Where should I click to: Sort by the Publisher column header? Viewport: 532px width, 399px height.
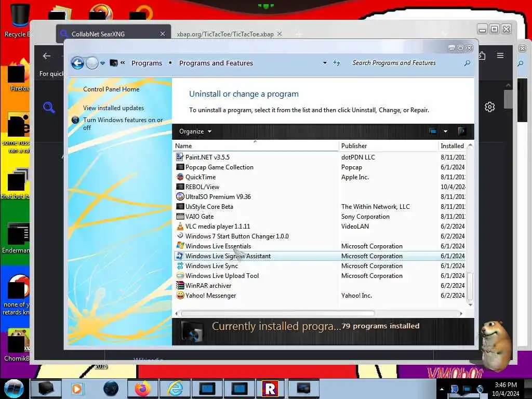pyautogui.click(x=389, y=146)
